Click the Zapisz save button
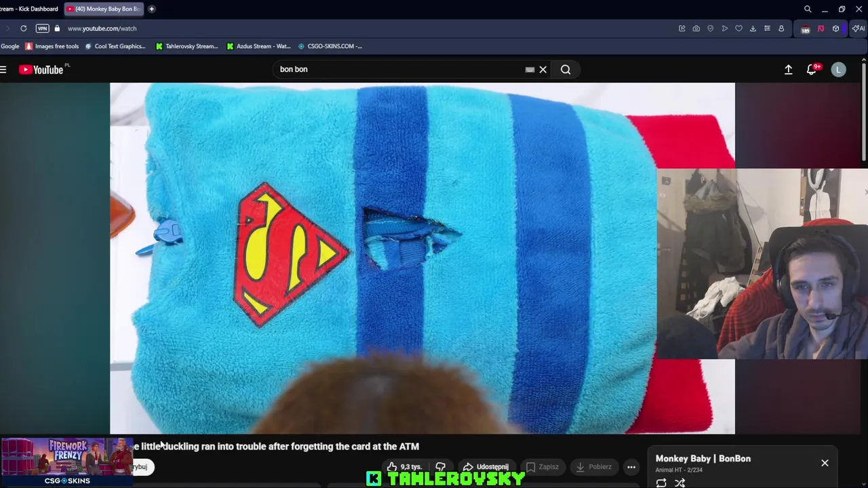This screenshot has height=488, width=868. (x=542, y=467)
